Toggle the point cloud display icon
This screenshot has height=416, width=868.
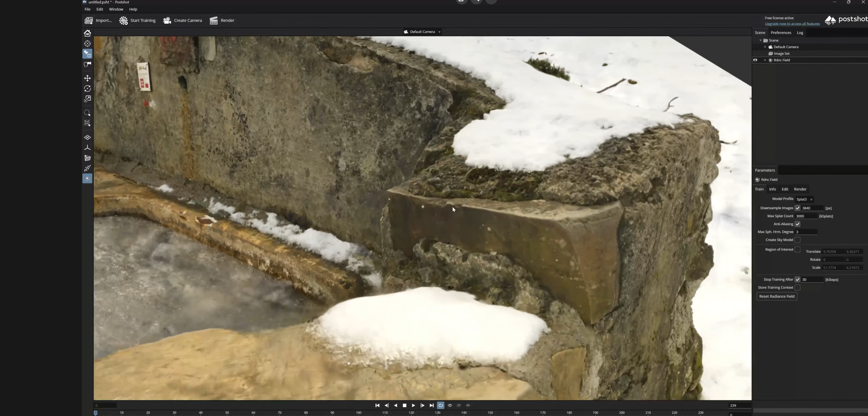pyautogui.click(x=87, y=168)
